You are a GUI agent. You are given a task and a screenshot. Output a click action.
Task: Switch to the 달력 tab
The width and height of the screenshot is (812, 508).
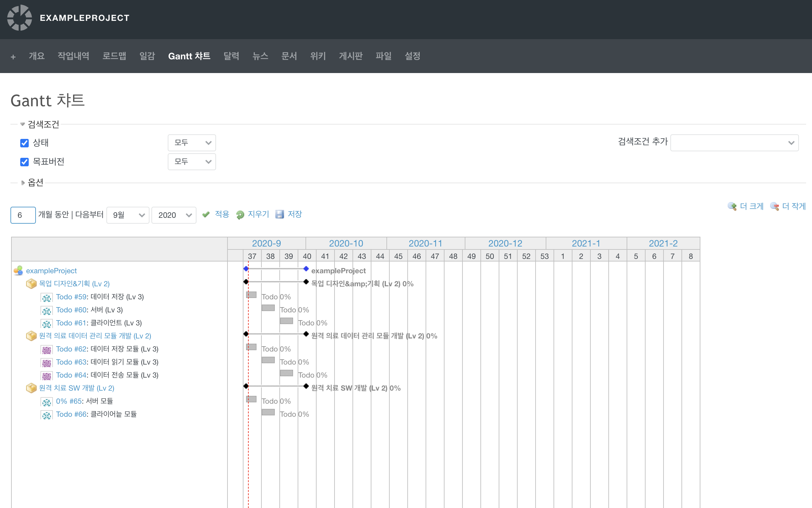[231, 56]
